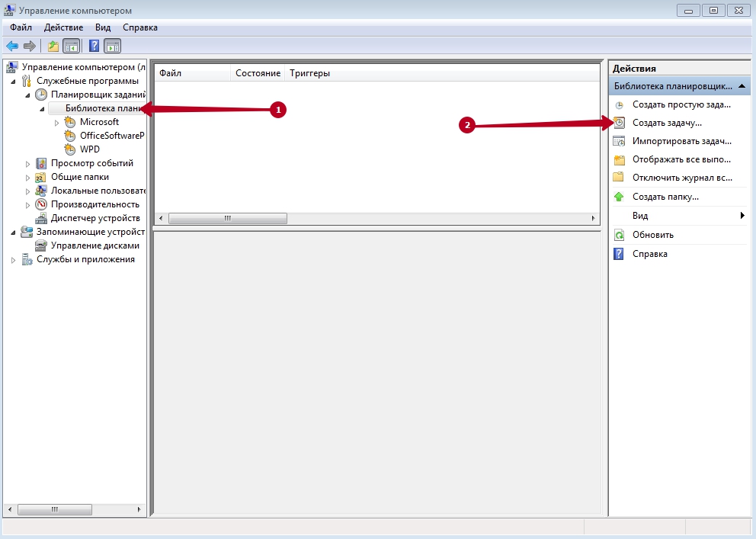756x539 pixels.
Task: Toggle the Action pane toolbar icon
Action: pos(112,47)
